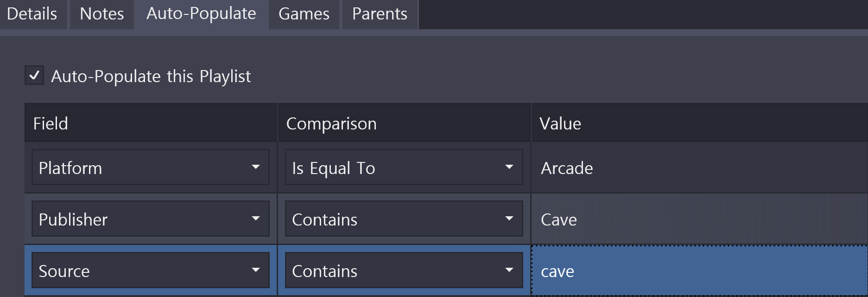
Task: Click the arrow icon on Platform combo box
Action: pyautogui.click(x=255, y=167)
